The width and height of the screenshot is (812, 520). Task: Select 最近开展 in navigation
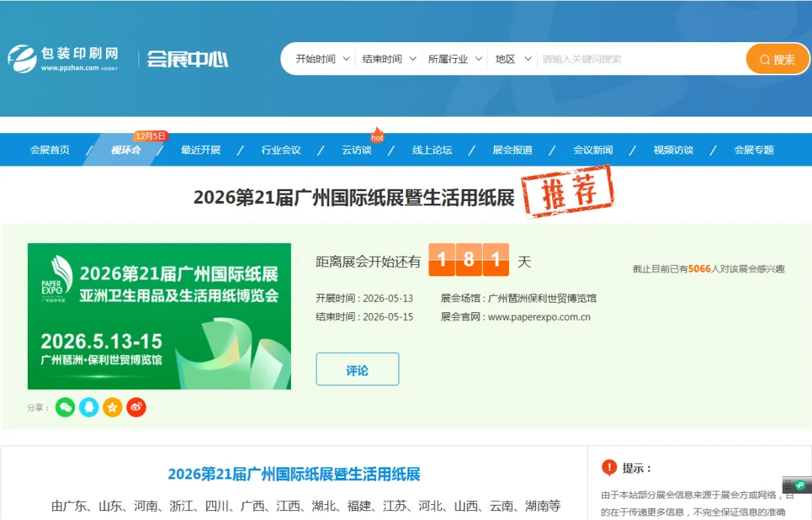pos(201,150)
